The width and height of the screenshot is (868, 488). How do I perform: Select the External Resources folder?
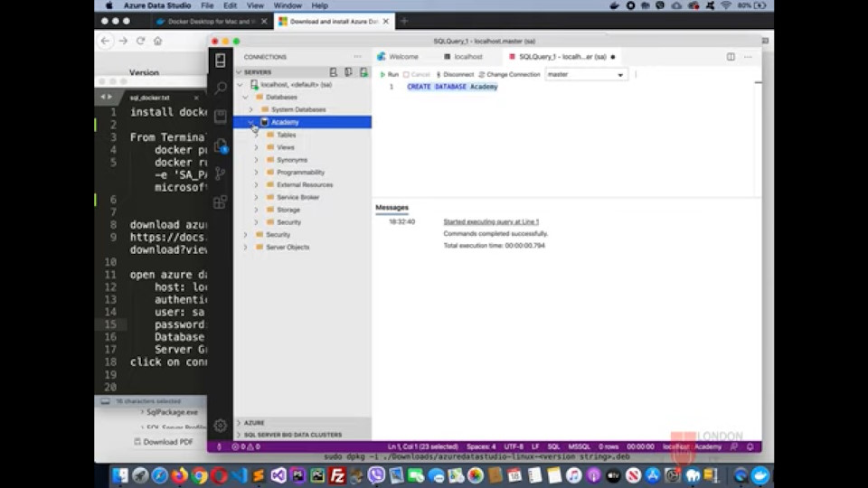point(305,184)
